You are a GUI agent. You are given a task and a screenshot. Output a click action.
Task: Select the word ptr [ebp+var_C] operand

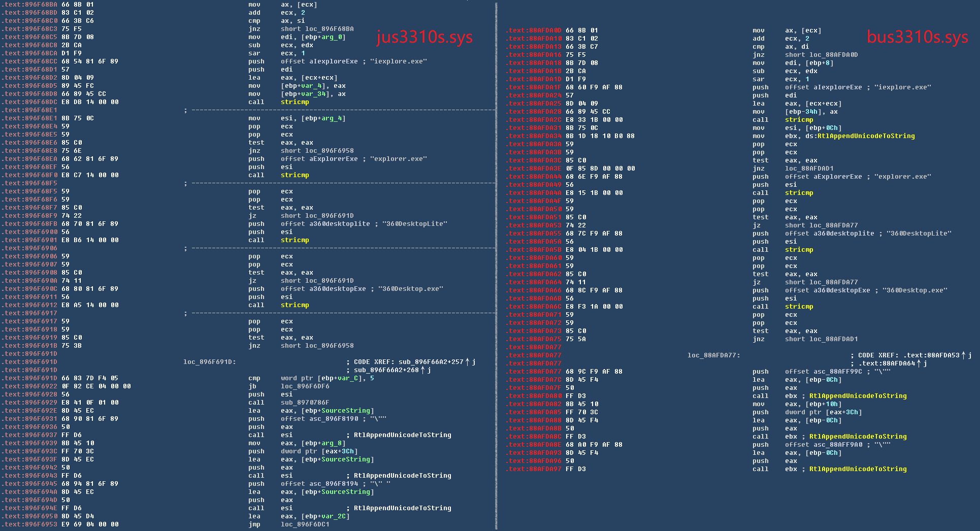tap(320, 378)
